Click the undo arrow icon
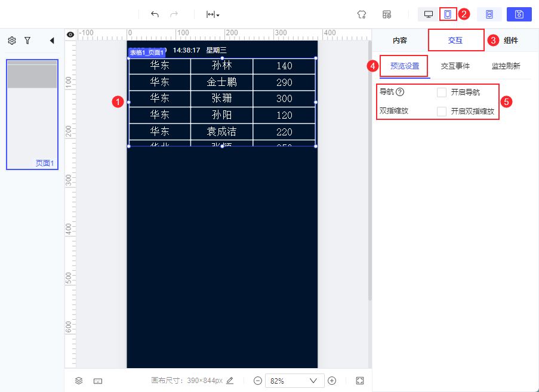The image size is (539, 392). point(155,14)
